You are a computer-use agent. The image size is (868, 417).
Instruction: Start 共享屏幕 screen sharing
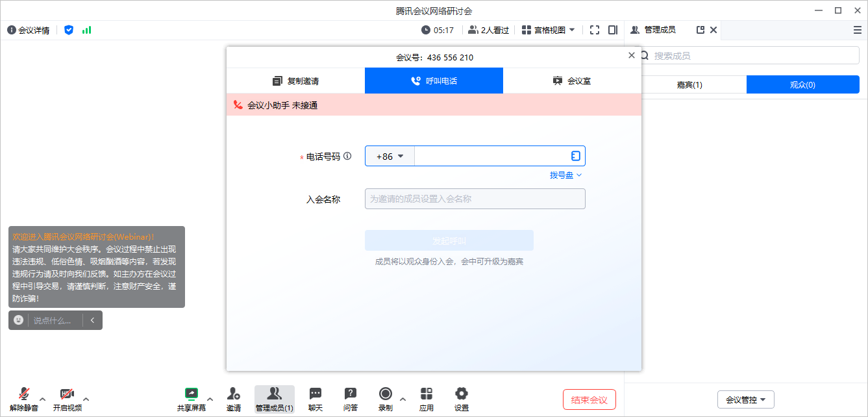[x=192, y=398]
